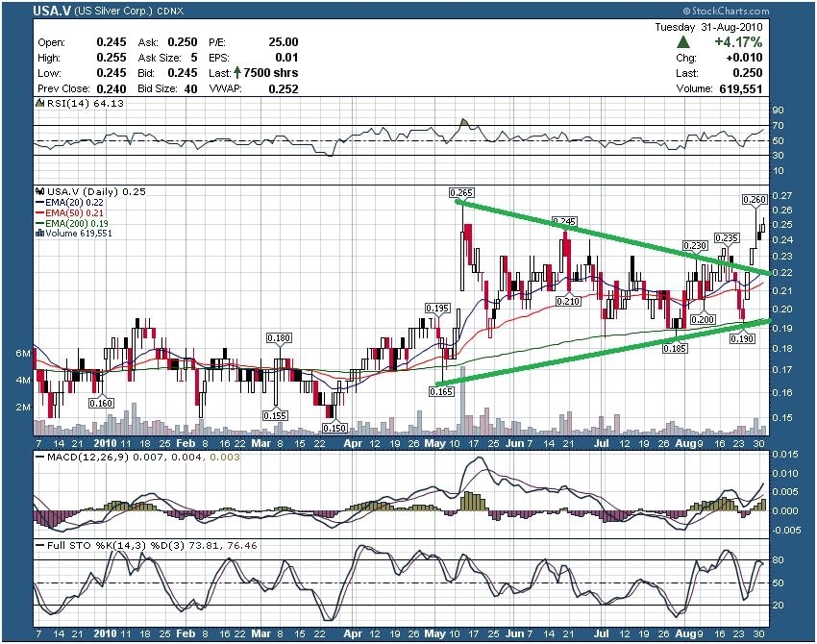Click the candlestick icon beside USA.V (Daily)
This screenshot has height=644, width=817.
click(x=39, y=191)
